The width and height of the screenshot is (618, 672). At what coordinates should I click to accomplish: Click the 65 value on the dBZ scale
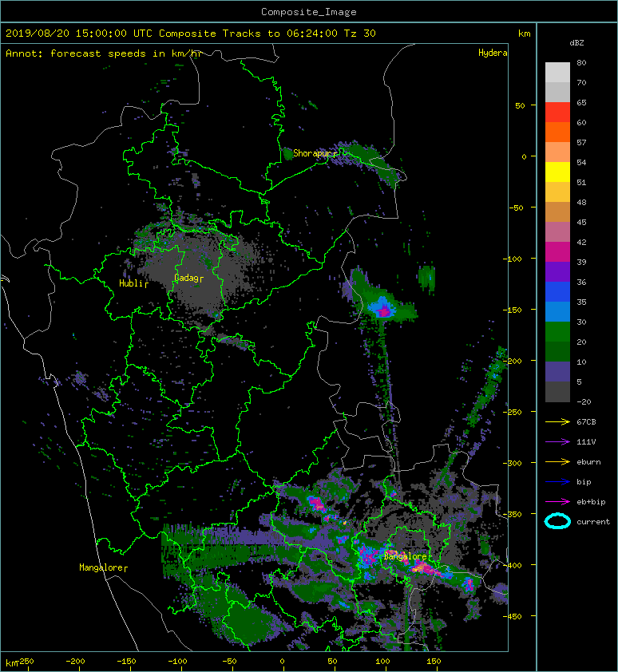581,102
